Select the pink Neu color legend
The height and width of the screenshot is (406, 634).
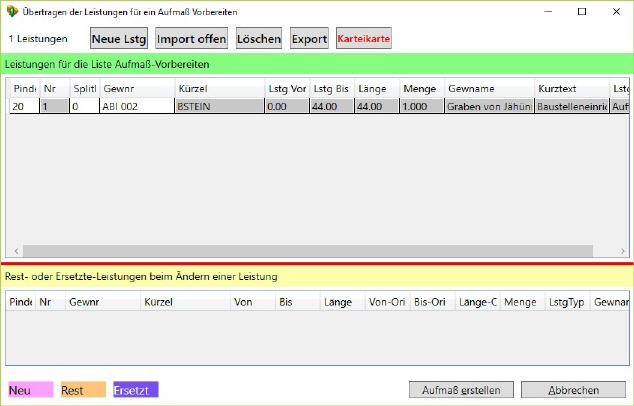click(x=31, y=389)
